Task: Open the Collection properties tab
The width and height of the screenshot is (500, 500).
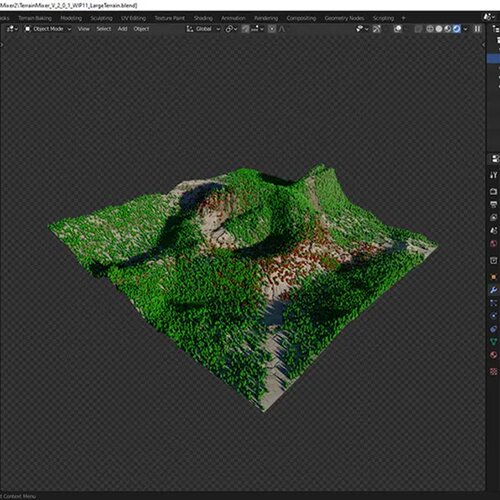Action: click(x=494, y=260)
